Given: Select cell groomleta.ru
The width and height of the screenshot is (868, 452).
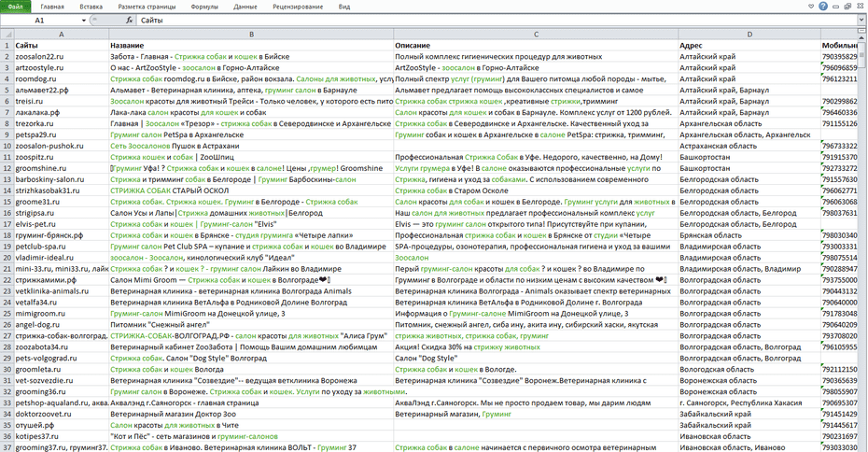Looking at the screenshot, I should point(62,369).
